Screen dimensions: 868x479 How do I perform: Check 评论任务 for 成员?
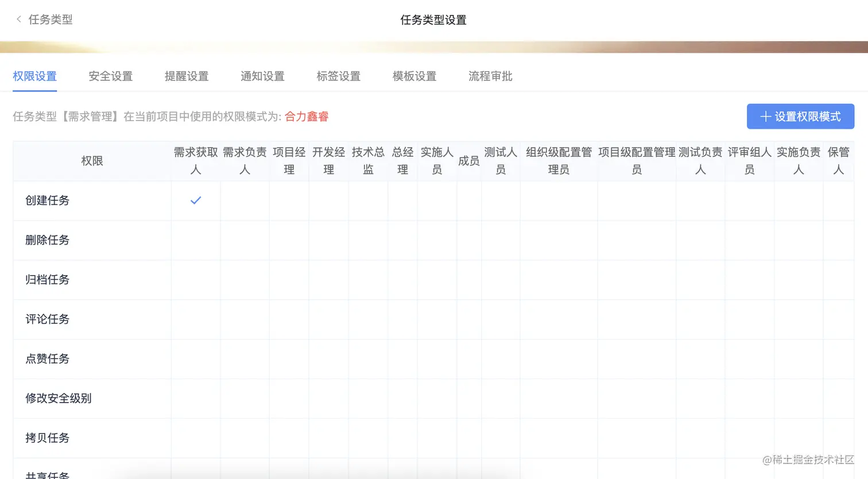(469, 319)
